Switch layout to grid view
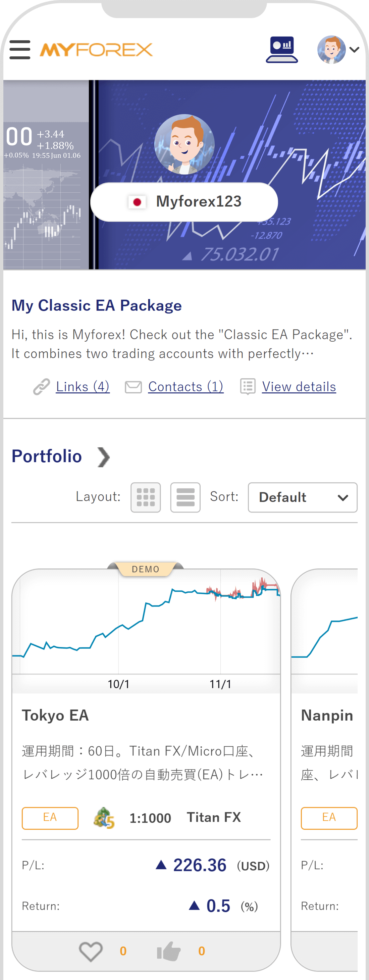This screenshot has width=369, height=980. coord(145,498)
